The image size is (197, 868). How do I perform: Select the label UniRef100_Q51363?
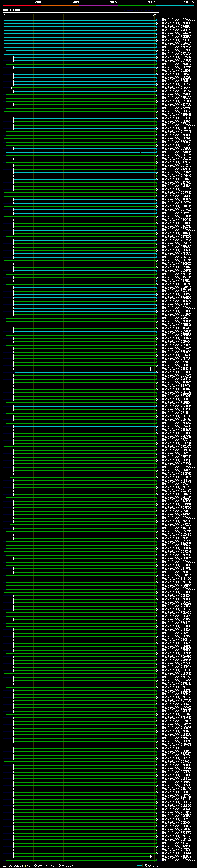pos(177,491)
